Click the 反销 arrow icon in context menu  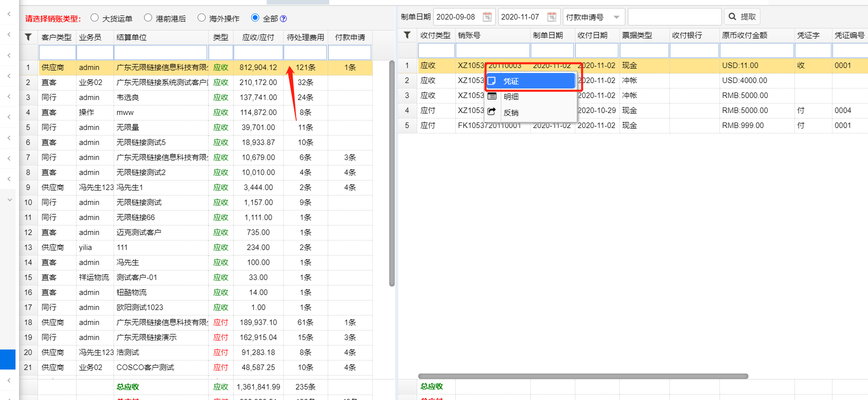[x=492, y=112]
